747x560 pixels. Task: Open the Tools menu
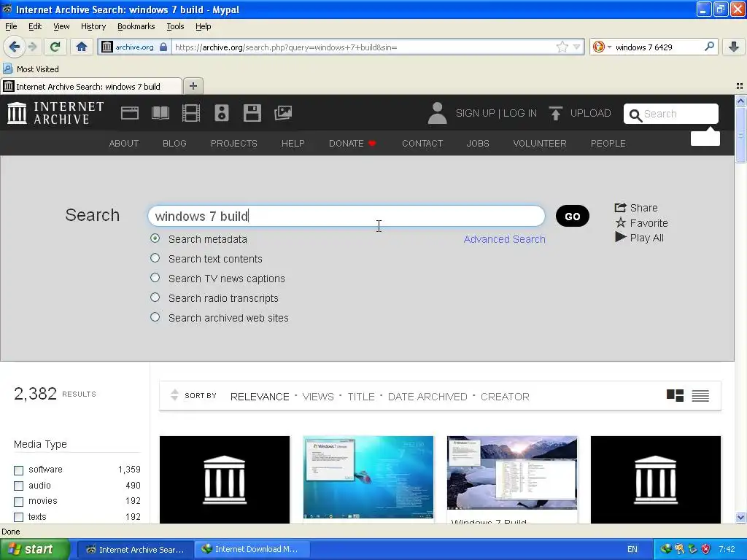coord(175,26)
